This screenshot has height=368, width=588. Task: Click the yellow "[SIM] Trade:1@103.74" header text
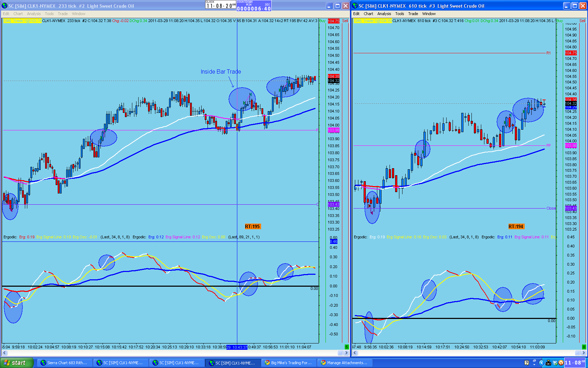22,21
